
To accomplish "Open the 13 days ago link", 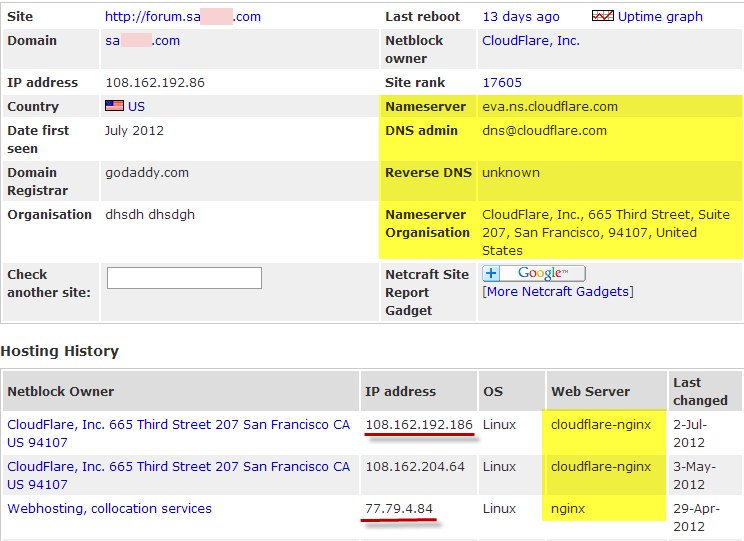I will [521, 17].
